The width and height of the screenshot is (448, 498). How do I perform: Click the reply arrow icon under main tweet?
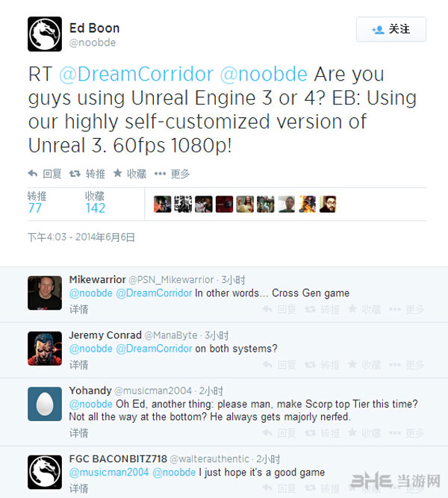pyautogui.click(x=33, y=173)
